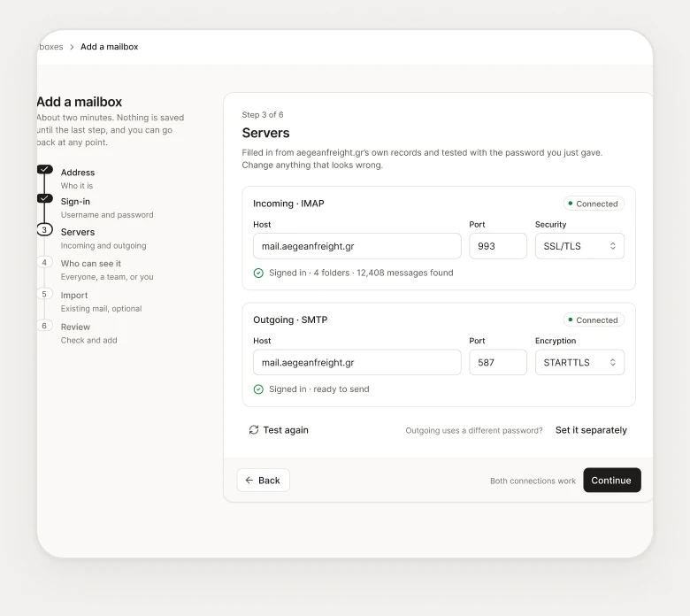Click the Incoming IMAP Connected badge
The width and height of the screenshot is (690, 616).
click(594, 204)
